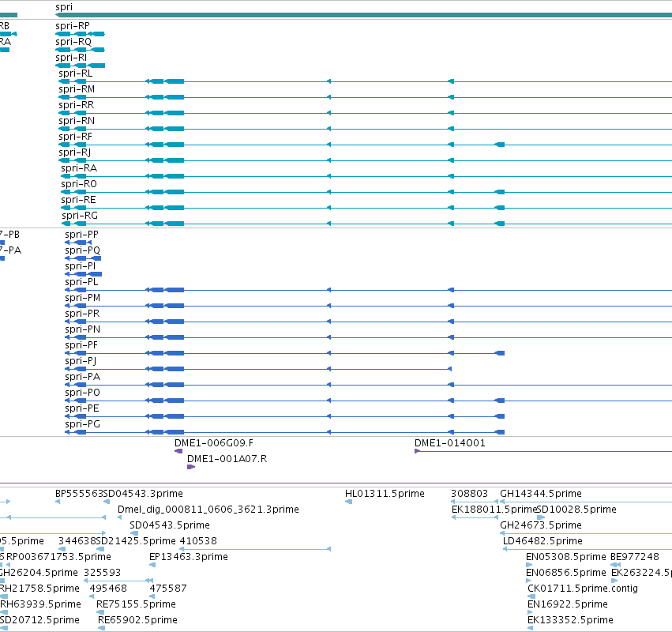The width and height of the screenshot is (672, 632).
Task: Click the RE65902.5prime EST label
Action: click(137, 620)
